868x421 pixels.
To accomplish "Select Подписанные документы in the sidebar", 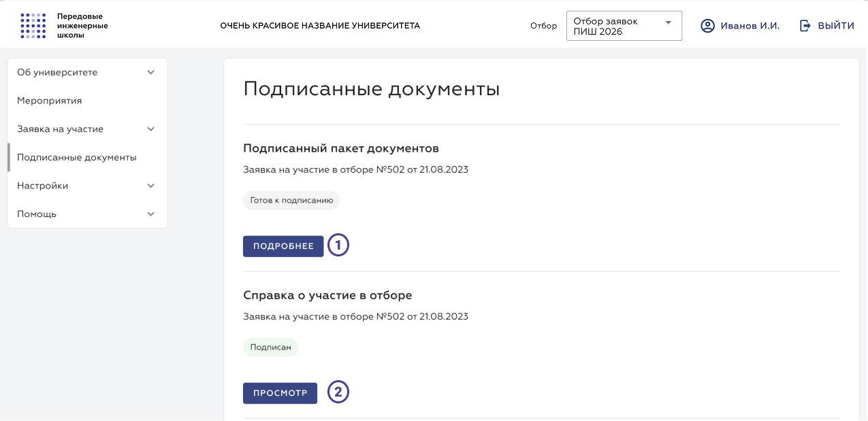I will [87, 157].
